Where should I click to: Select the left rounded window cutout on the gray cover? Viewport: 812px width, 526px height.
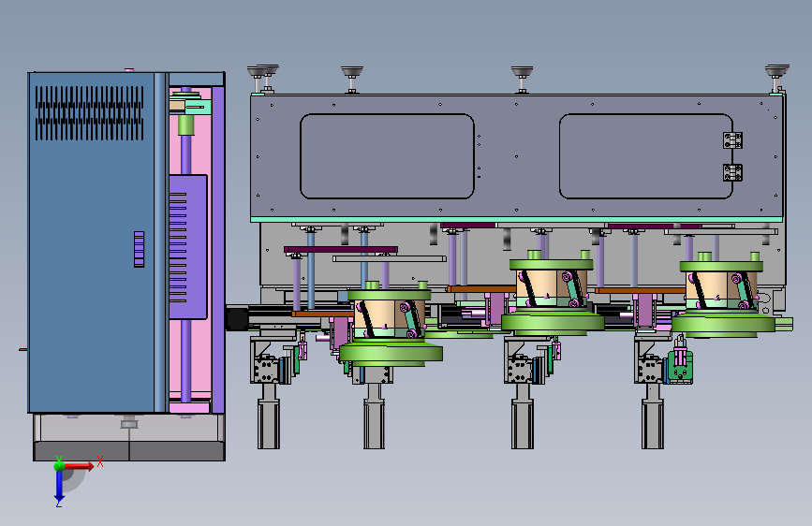(x=387, y=156)
